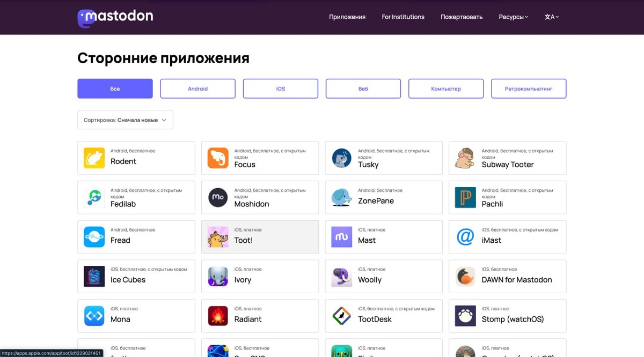Open Приложения in the top navigation

[x=347, y=17]
